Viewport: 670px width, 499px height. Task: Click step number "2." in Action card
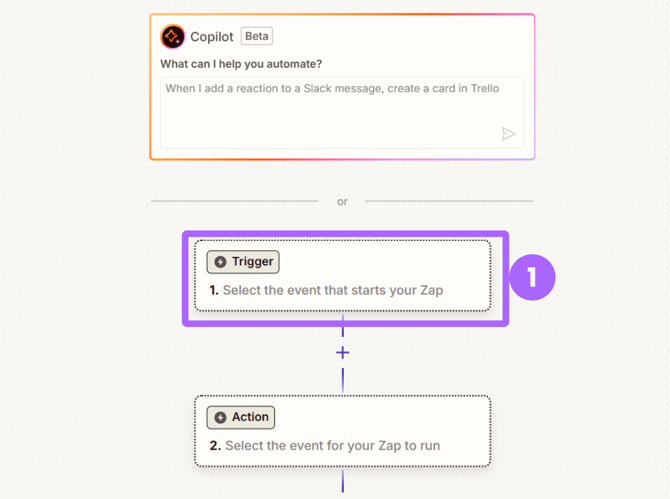(215, 446)
